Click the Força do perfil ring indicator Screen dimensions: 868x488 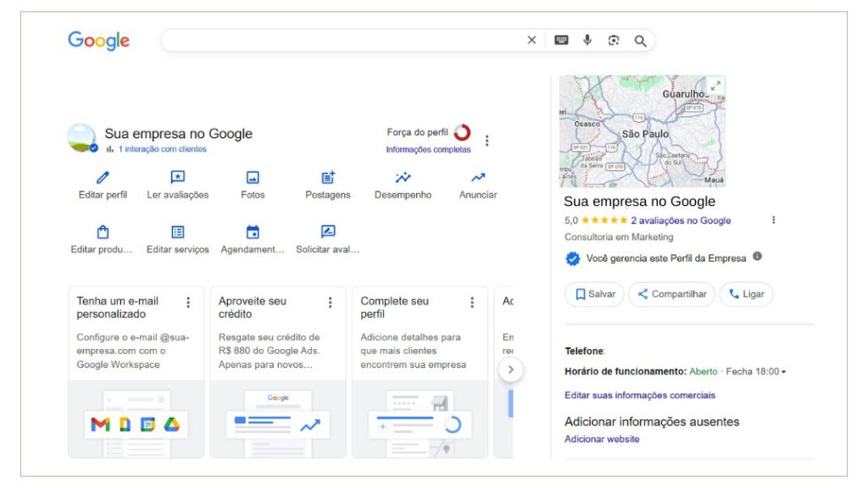pyautogui.click(x=462, y=133)
